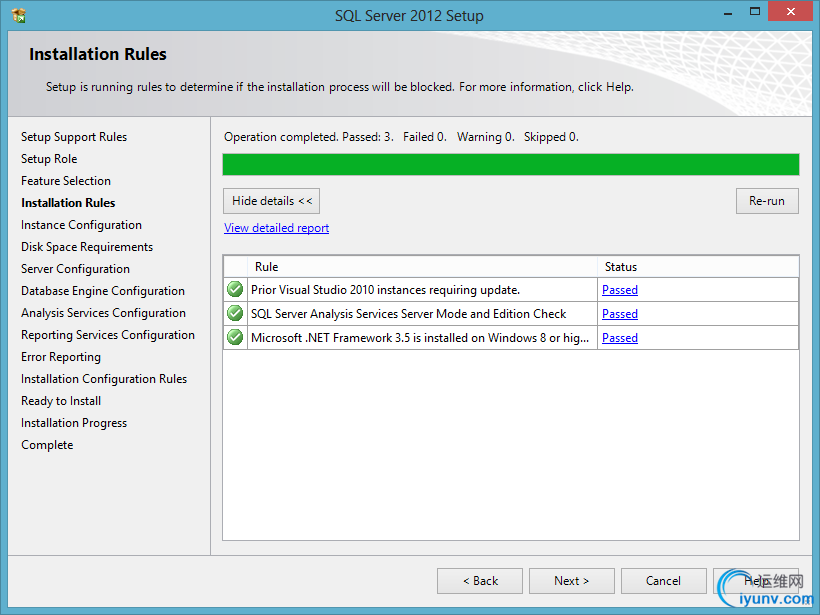This screenshot has height=615, width=820.
Task: Select Server Configuration step
Action: (75, 269)
